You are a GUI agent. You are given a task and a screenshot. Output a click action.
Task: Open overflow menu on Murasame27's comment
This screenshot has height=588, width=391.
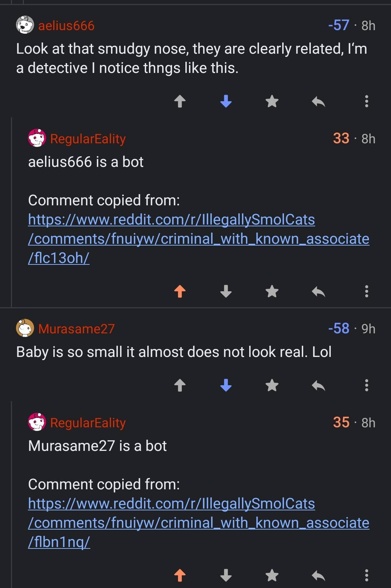[366, 386]
